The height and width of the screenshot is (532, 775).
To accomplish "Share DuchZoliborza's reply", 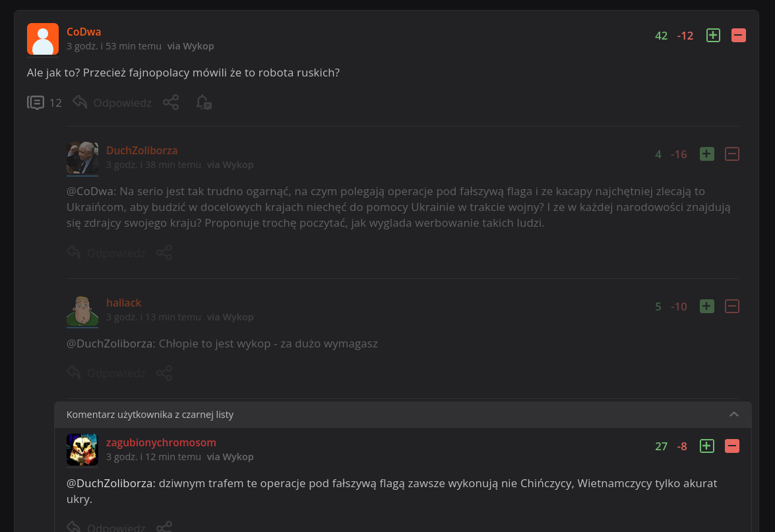I will (164, 253).
